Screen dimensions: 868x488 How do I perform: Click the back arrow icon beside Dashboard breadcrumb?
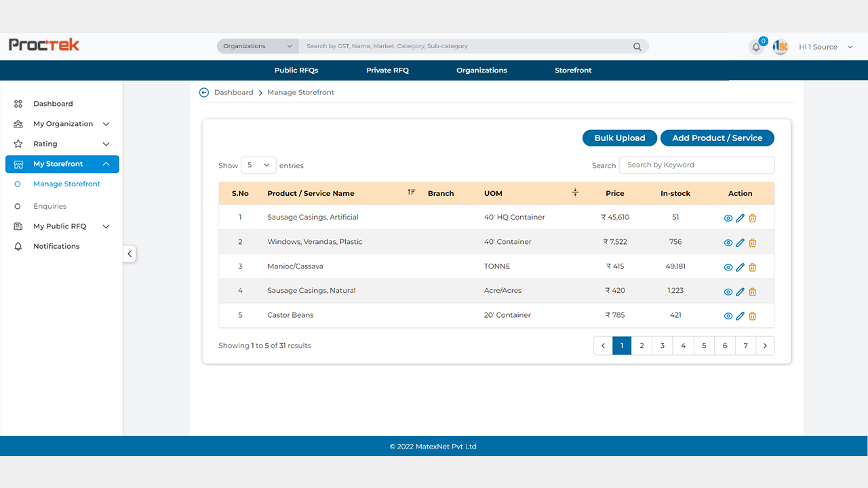[204, 92]
